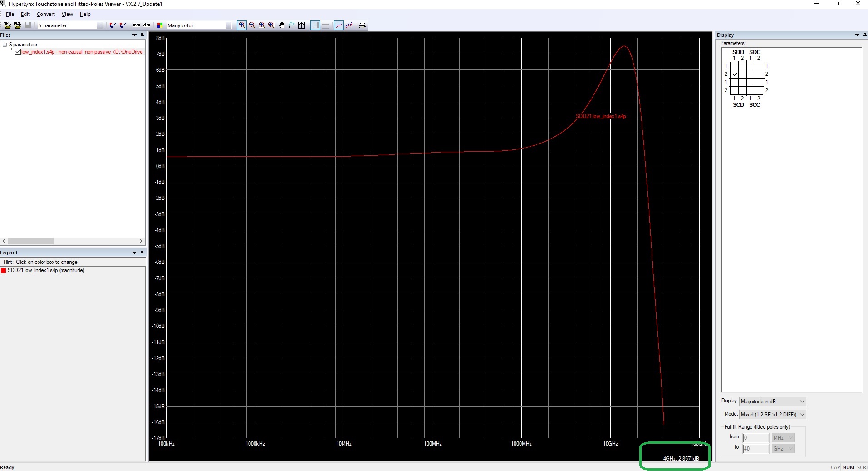
Task: Click the horizontal zoom magnifier icon
Action: coord(262,25)
